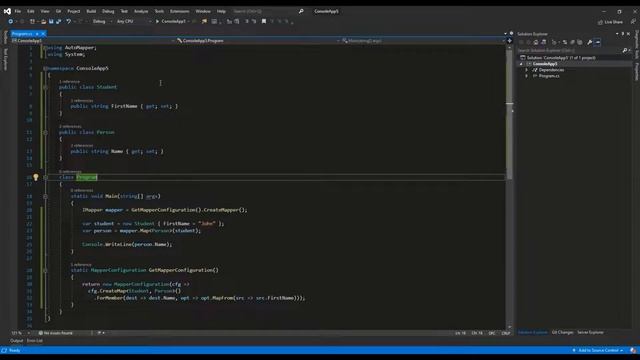
Task: Open the ConsoleApp5.Program type navigation dropdown
Action: (257, 41)
